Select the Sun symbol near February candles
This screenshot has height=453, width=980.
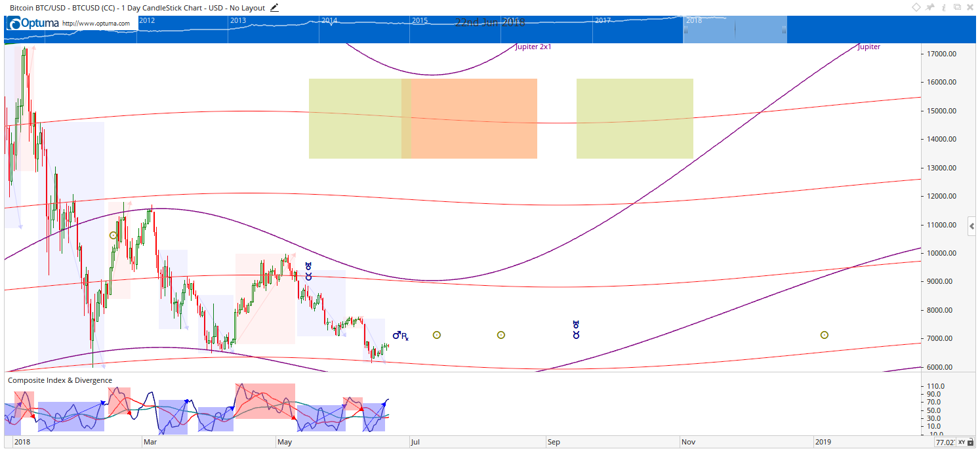point(113,235)
